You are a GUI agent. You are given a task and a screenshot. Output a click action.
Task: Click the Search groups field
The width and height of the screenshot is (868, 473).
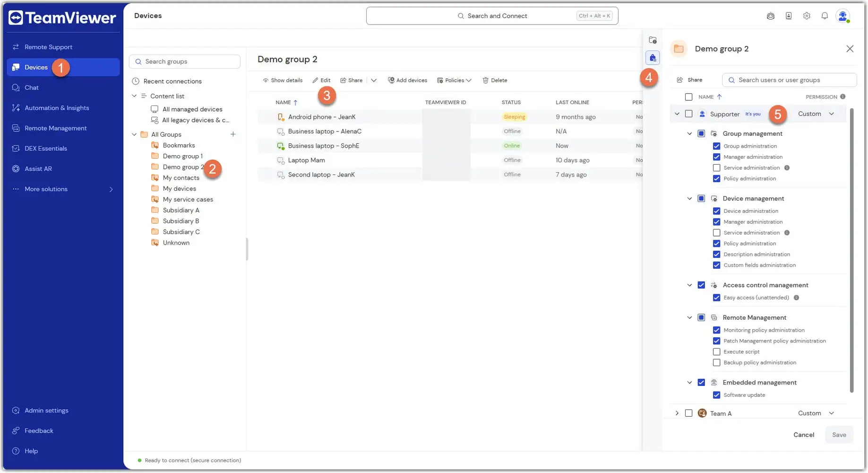click(x=185, y=61)
